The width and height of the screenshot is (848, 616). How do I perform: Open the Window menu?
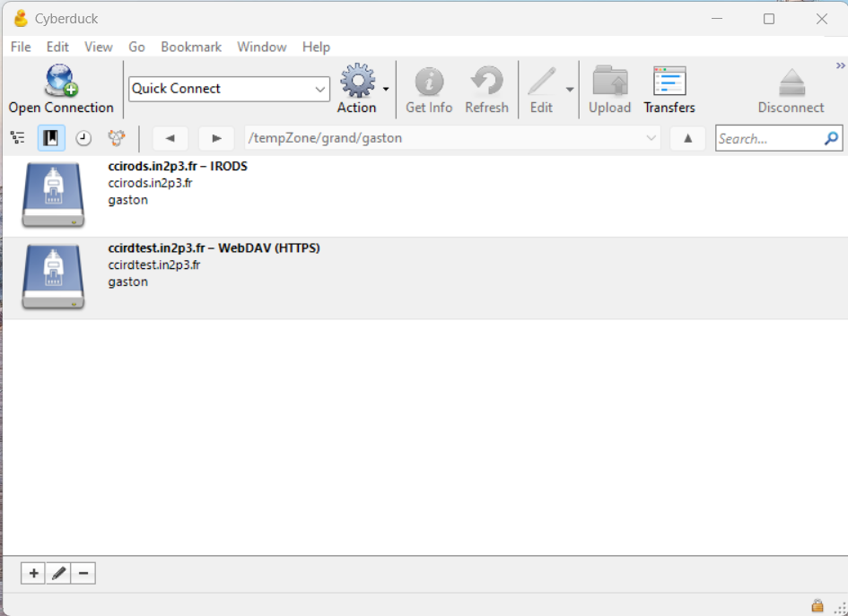coord(262,47)
